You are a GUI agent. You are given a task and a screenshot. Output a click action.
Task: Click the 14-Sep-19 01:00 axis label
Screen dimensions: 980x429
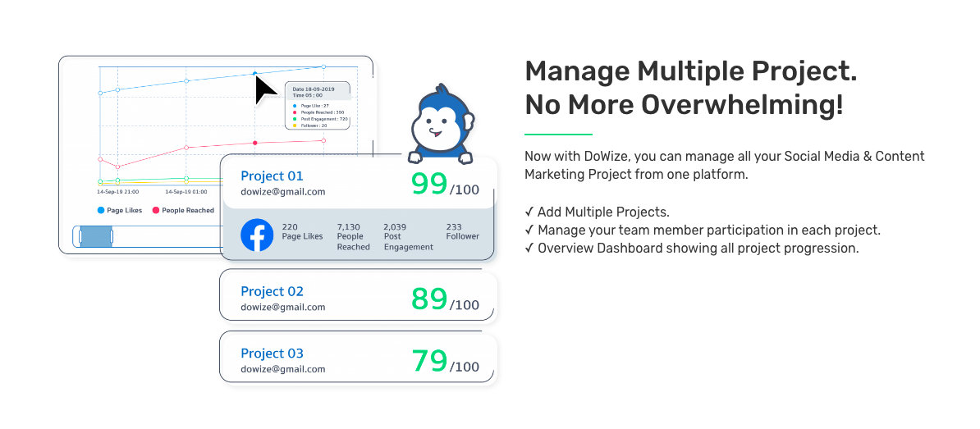pos(185,192)
